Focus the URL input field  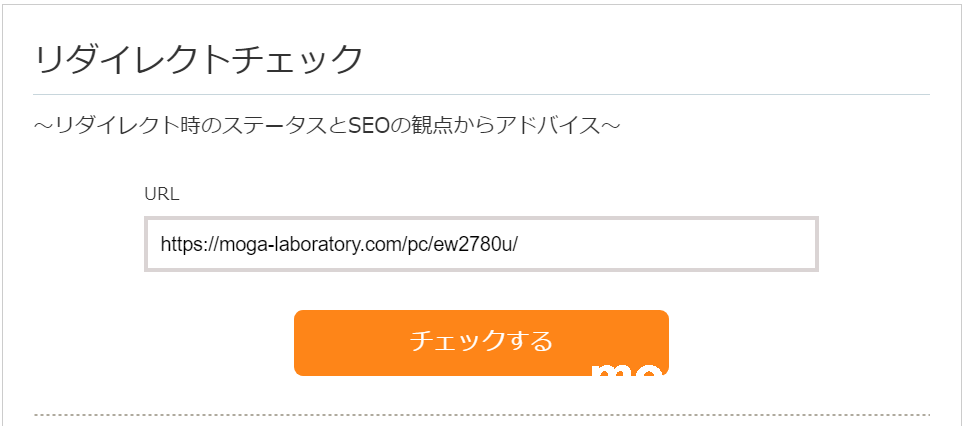click(481, 244)
